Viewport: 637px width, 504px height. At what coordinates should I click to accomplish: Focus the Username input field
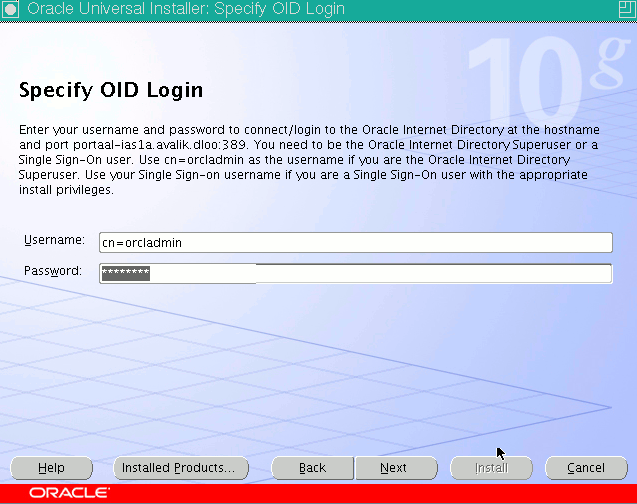click(x=355, y=242)
